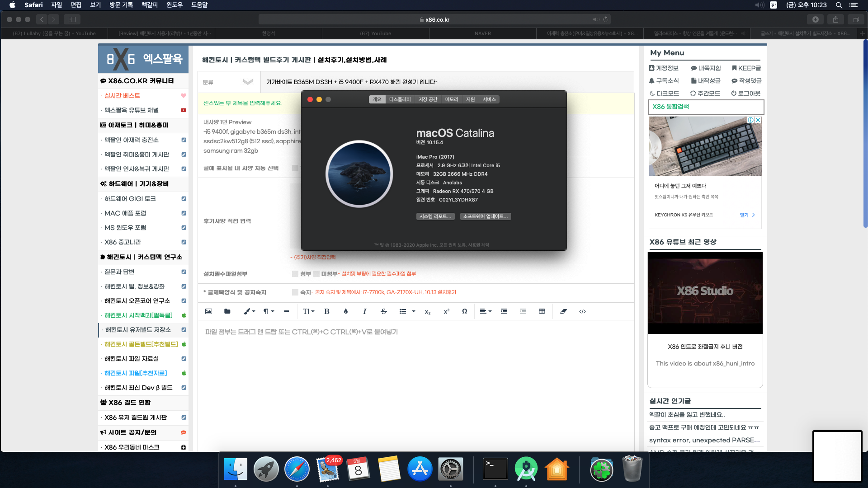Screen dimensions: 868x488
Task: Increase indent in the editor
Action: pos(504,311)
